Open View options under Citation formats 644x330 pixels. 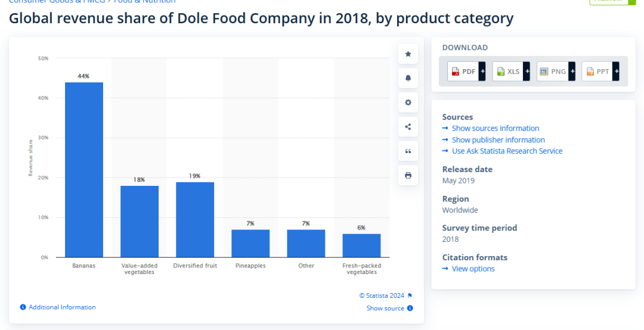point(473,269)
